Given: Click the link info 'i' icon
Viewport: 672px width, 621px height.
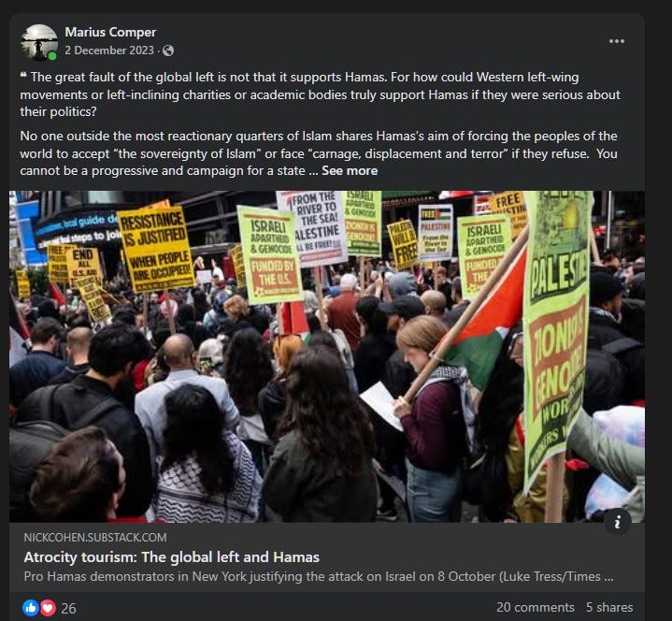Looking at the screenshot, I should [617, 522].
